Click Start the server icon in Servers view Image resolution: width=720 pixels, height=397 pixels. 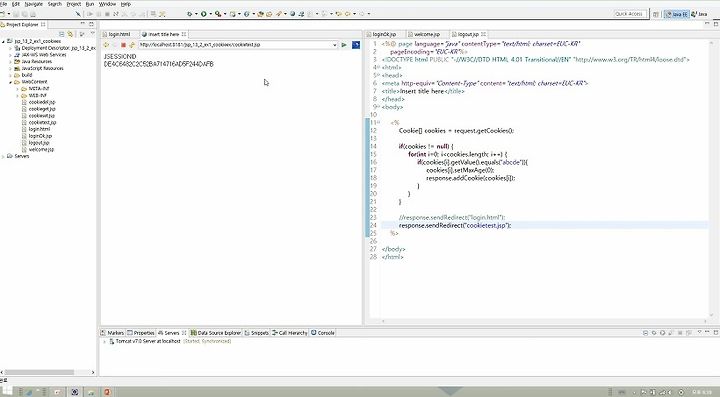662,333
